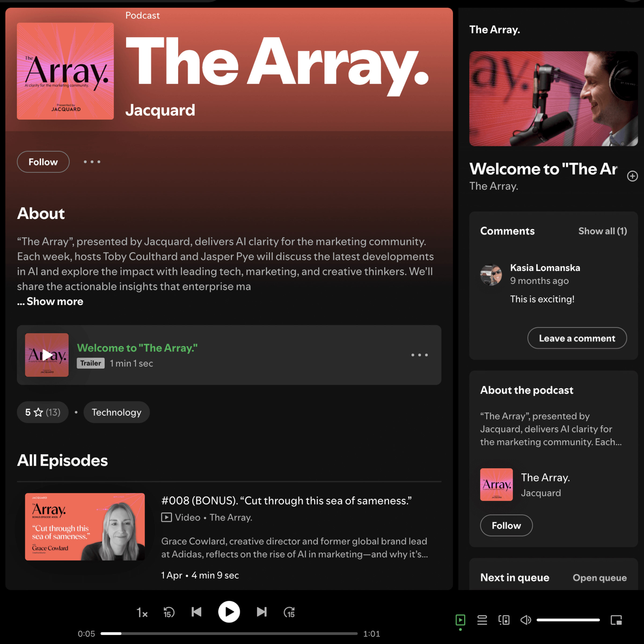
Task: Adjust the volume slider
Action: [568, 620]
